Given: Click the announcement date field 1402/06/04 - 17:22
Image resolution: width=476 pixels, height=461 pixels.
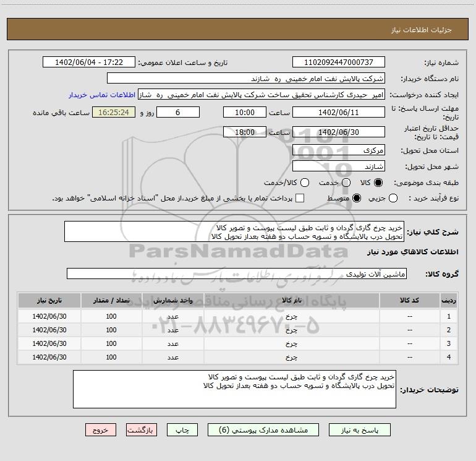Looking at the screenshot, I should point(89,62).
